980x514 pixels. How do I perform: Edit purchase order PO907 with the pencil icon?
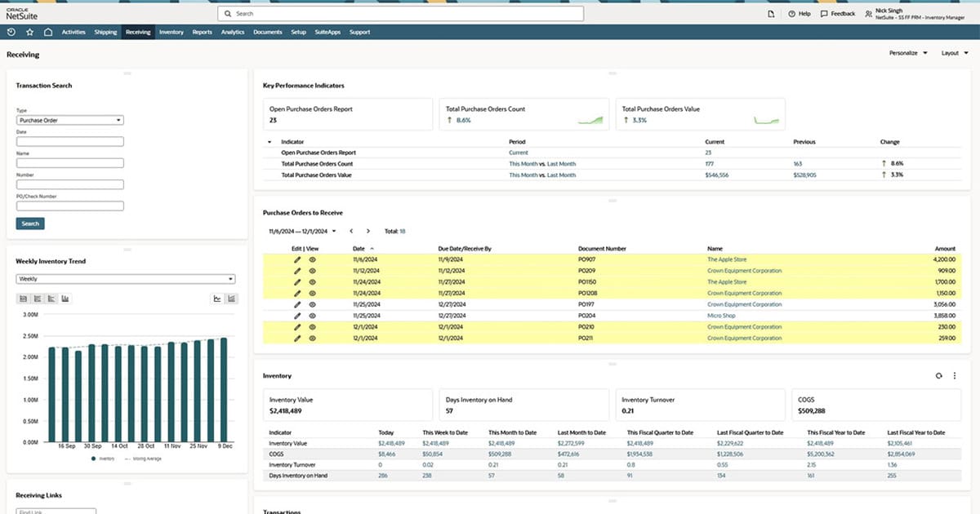297,259
